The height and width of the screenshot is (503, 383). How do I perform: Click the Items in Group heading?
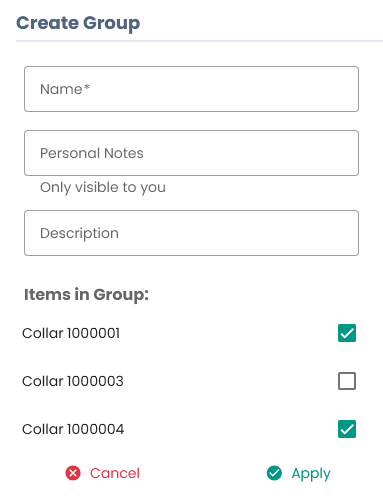click(x=86, y=295)
